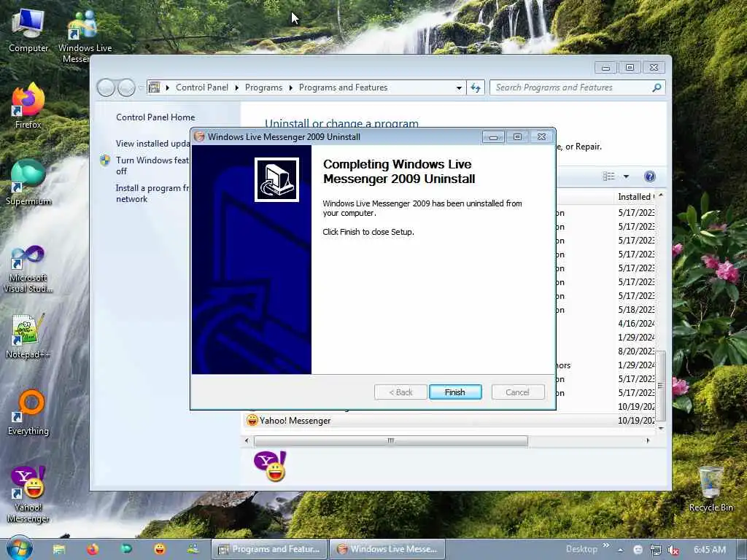Click Control Panel in the breadcrumb
The width and height of the screenshot is (747, 560).
tap(202, 87)
